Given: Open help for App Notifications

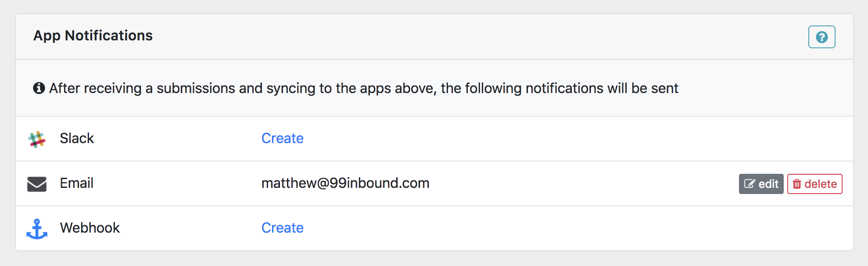Looking at the screenshot, I should (x=821, y=37).
